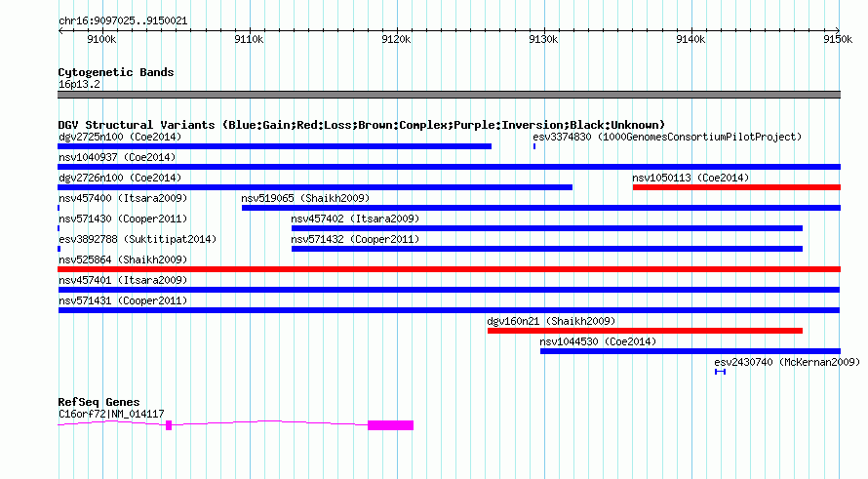Select the red nsv525864 (Shaikh2009) loss bar
This screenshot has width=868, height=479.
pyautogui.click(x=449, y=269)
